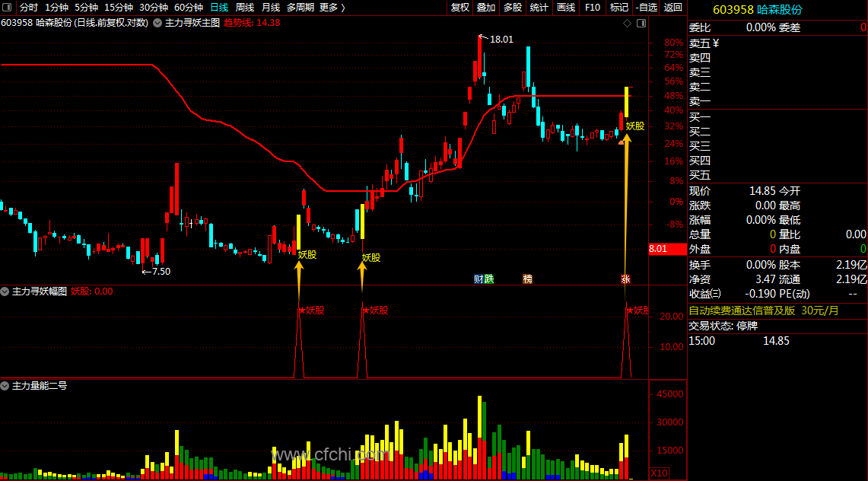Image resolution: width=868 pixels, height=481 pixels.
Task: Click the 80% scale label on price axis
Action: (674, 43)
